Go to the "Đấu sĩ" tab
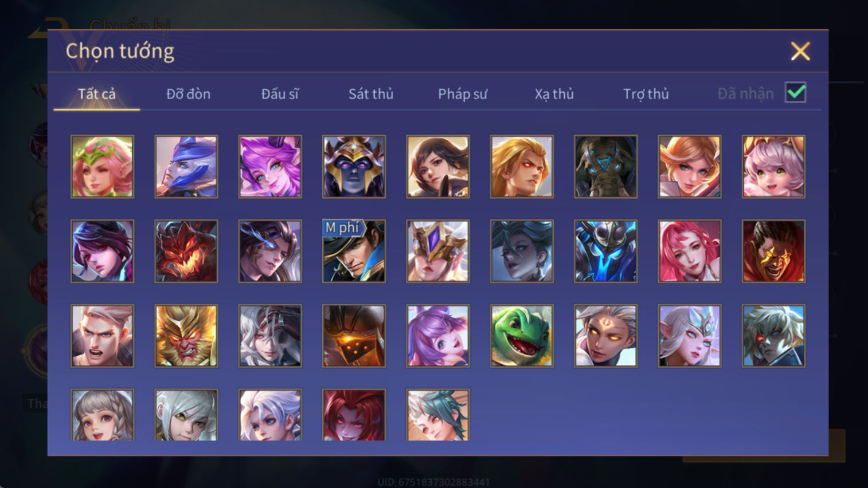This screenshot has width=868, height=488. (280, 94)
